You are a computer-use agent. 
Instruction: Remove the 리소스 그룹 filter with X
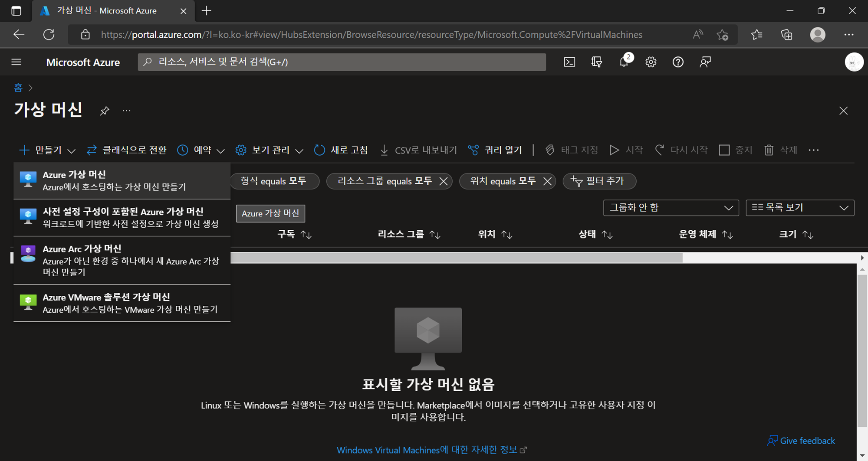[x=443, y=181]
